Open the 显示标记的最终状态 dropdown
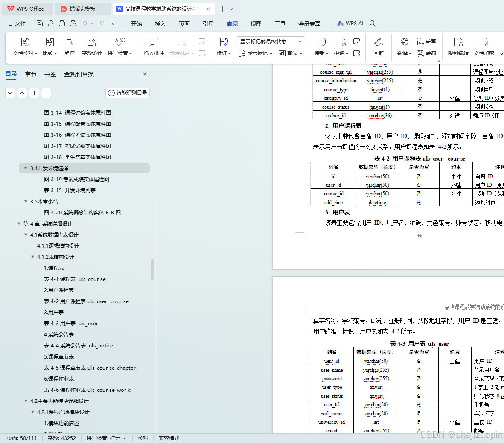The width and height of the screenshot is (504, 443). click(270, 41)
